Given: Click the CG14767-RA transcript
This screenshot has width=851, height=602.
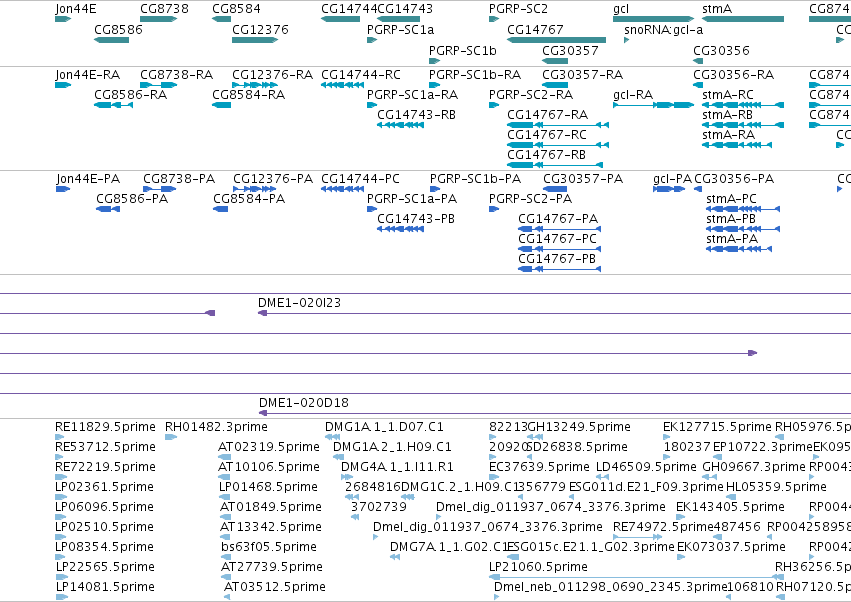Looking at the screenshot, I should coord(558,125).
